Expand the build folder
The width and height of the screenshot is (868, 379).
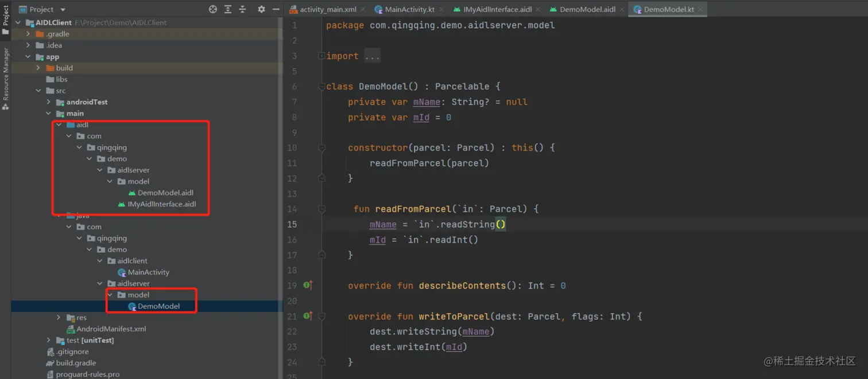pos(38,68)
